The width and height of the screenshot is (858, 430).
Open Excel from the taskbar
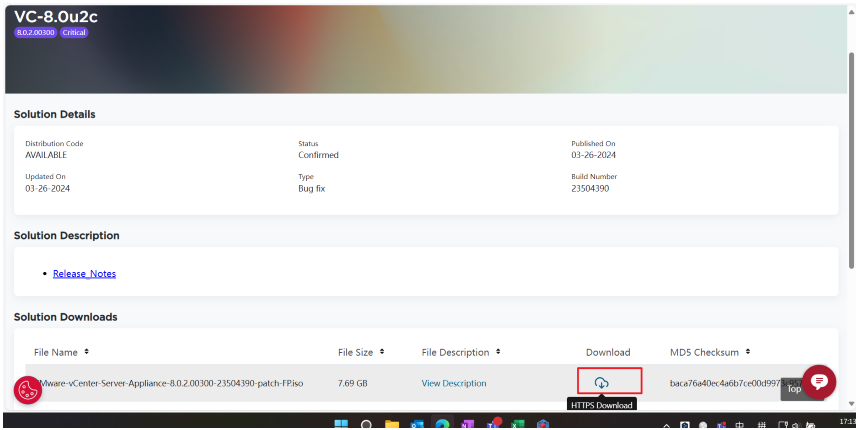click(x=517, y=425)
